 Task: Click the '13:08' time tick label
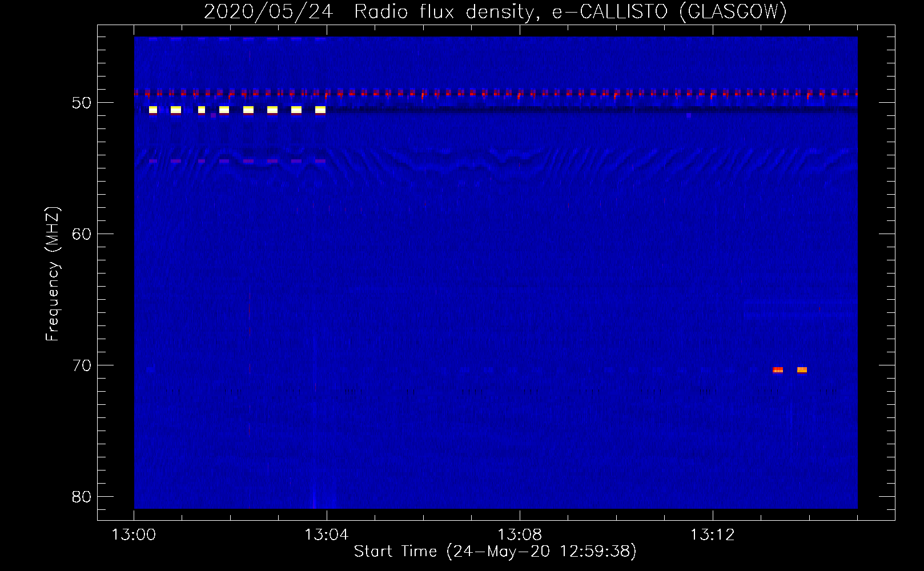(x=519, y=535)
